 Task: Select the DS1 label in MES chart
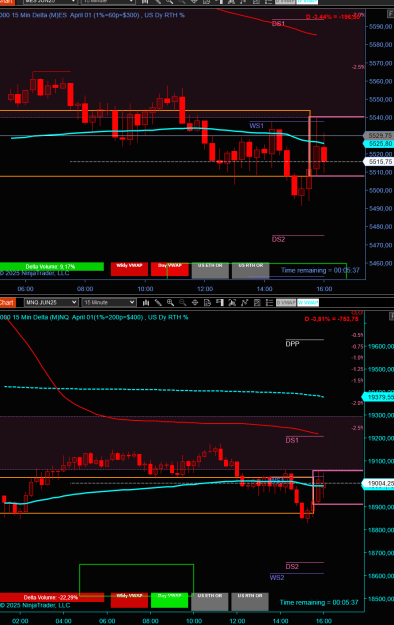pyautogui.click(x=278, y=24)
